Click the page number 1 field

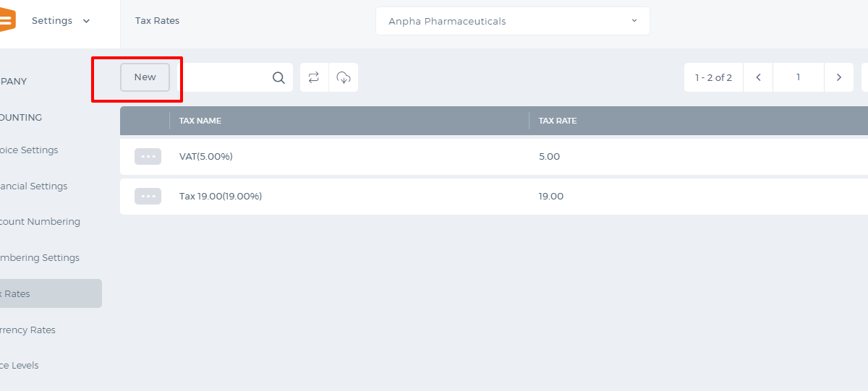[x=799, y=77]
